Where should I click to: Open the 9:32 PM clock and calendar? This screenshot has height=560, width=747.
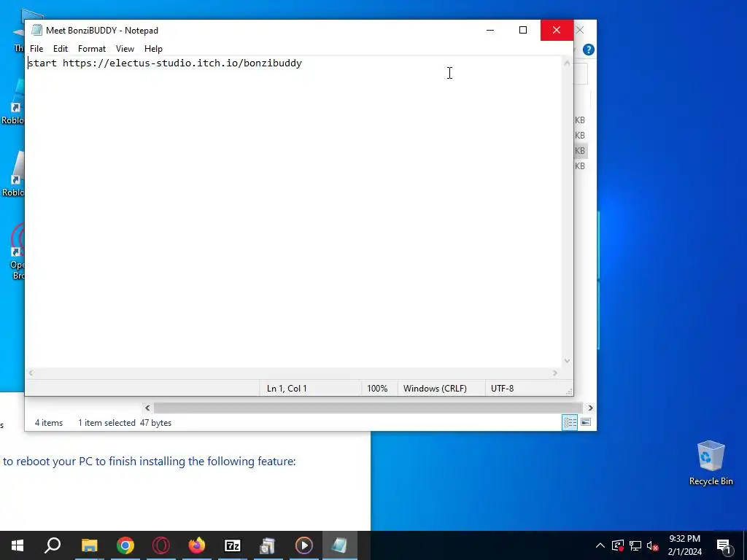(x=684, y=545)
